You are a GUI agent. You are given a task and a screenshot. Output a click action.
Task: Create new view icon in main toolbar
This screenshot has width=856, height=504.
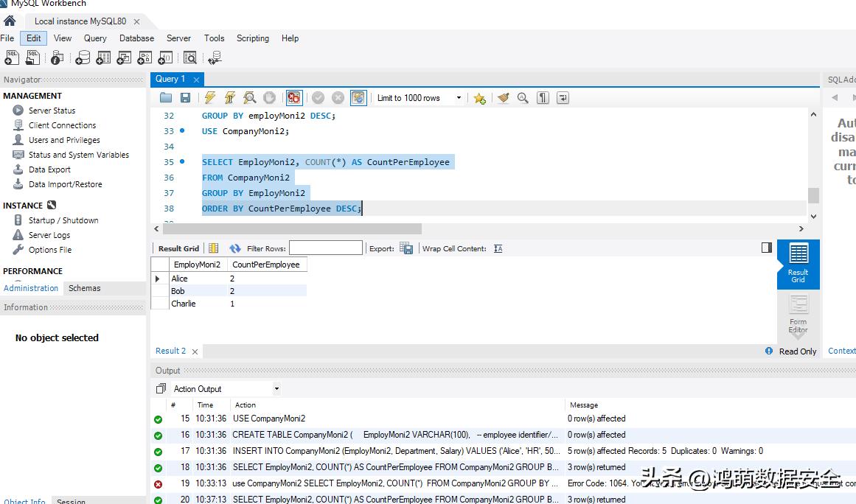tap(124, 57)
